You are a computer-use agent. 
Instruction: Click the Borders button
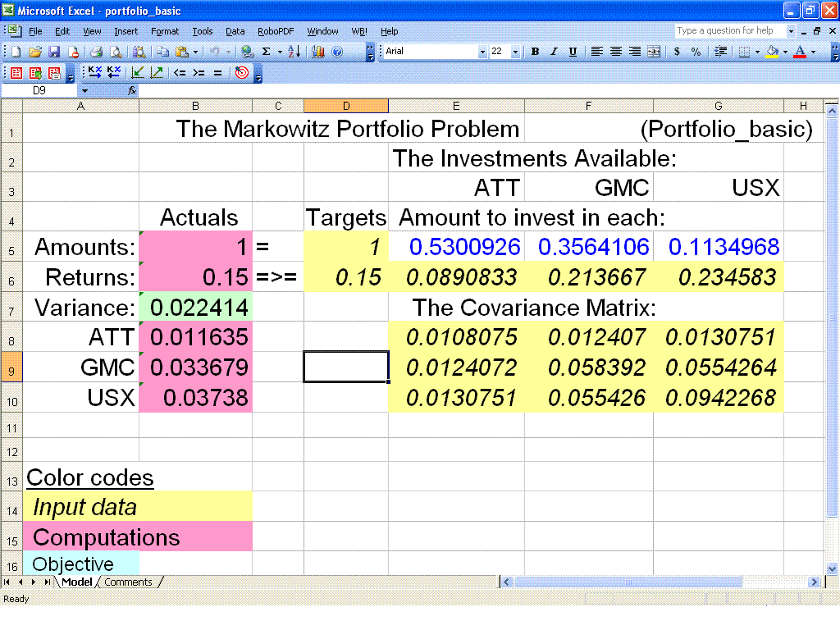(745, 52)
